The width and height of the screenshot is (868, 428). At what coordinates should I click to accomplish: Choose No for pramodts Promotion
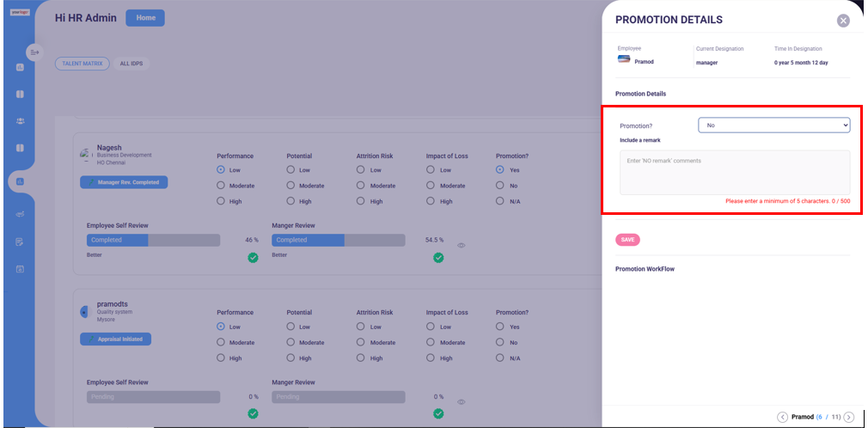500,342
